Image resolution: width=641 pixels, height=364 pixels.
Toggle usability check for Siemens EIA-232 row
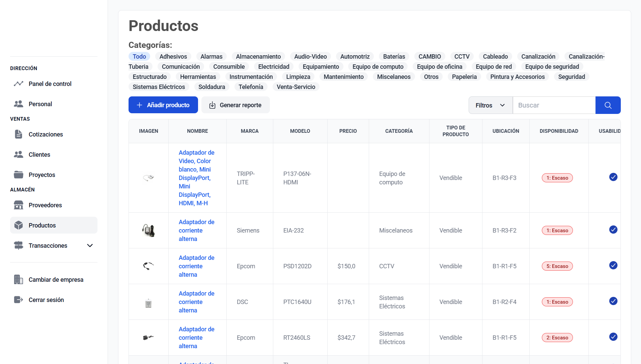(613, 230)
